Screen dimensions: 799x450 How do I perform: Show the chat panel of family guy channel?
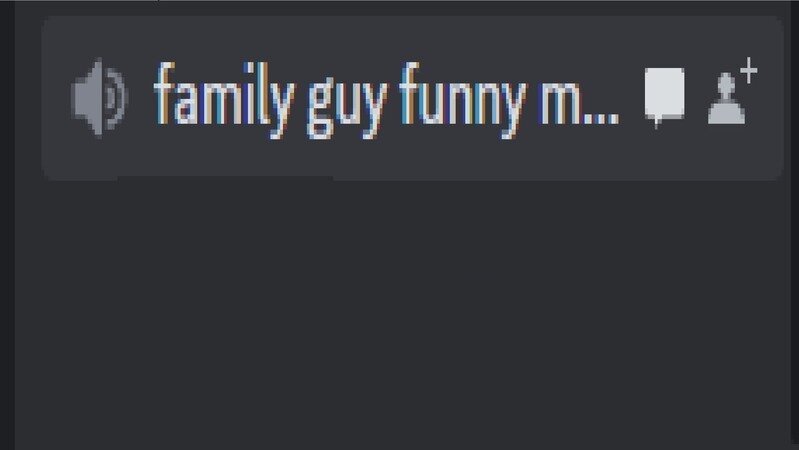point(664,98)
